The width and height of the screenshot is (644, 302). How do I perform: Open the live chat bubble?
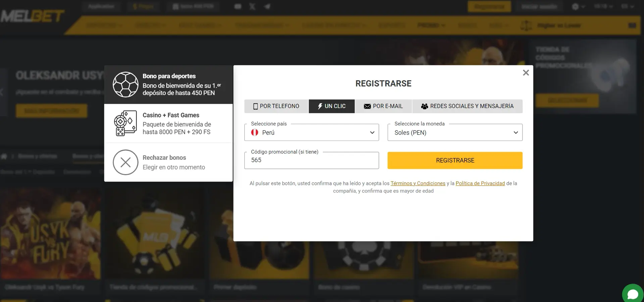point(633,294)
